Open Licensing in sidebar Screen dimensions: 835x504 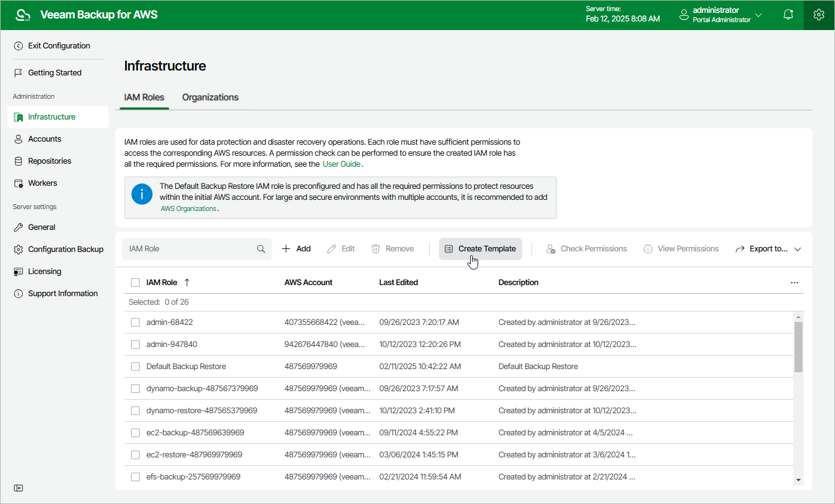tap(45, 272)
